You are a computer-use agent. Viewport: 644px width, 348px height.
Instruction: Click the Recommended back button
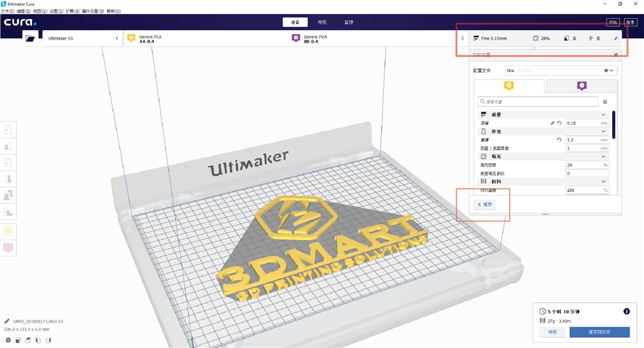tap(485, 205)
